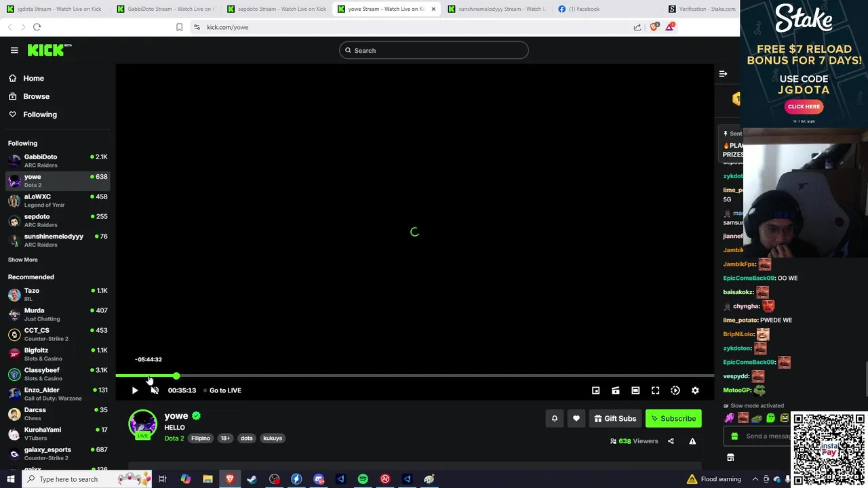Open Copilot from the taskbar
This screenshot has width=868, height=488.
[x=185, y=479]
